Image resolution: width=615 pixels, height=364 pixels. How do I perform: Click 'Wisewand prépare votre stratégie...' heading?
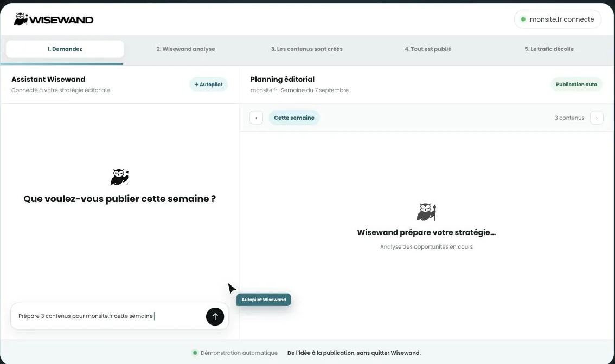(426, 232)
